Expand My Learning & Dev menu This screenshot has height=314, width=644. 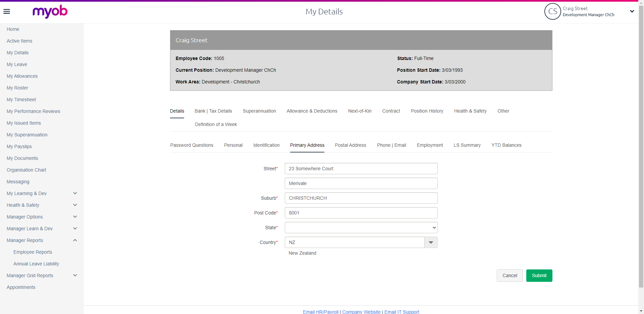coord(75,193)
